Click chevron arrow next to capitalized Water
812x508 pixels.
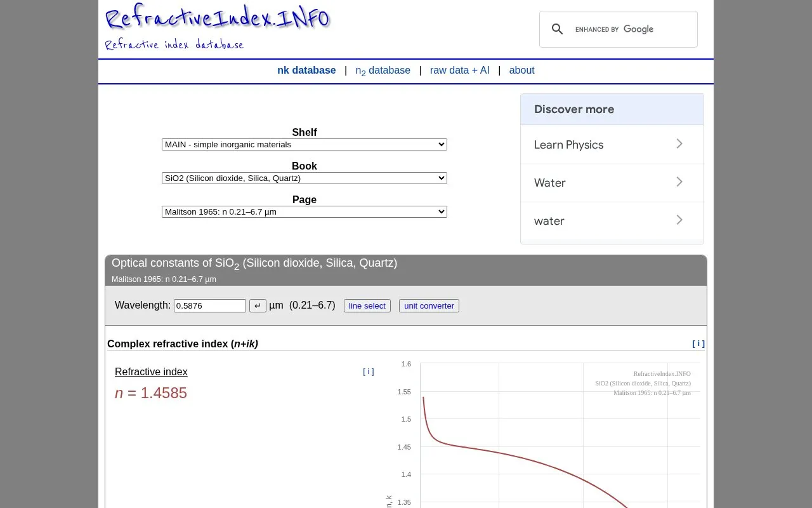(x=679, y=182)
